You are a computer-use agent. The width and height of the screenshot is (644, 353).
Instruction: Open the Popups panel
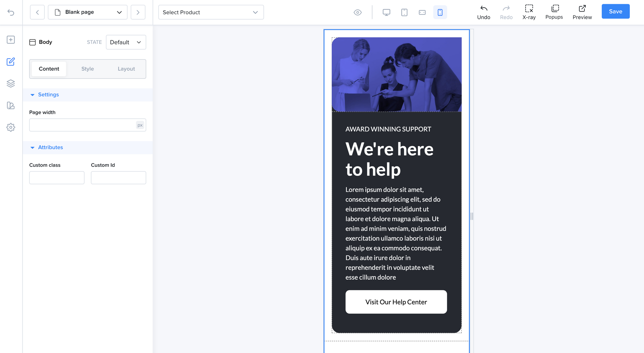coord(554,12)
